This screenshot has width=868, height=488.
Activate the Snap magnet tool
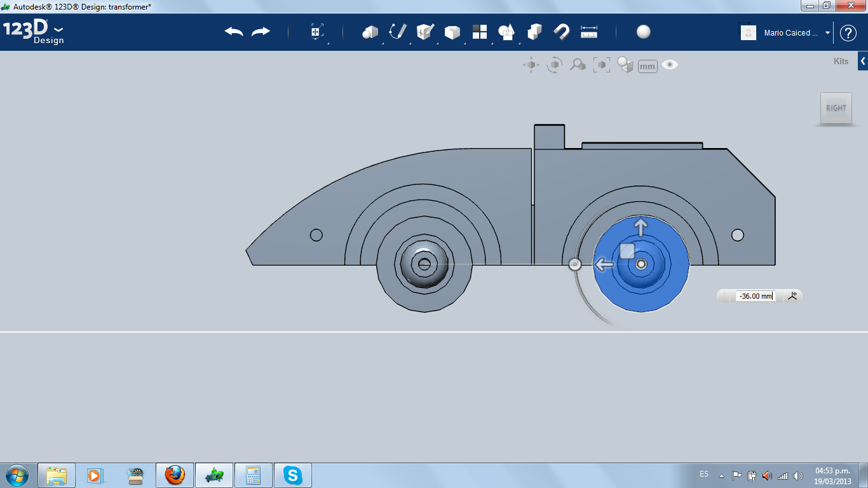pyautogui.click(x=562, y=32)
